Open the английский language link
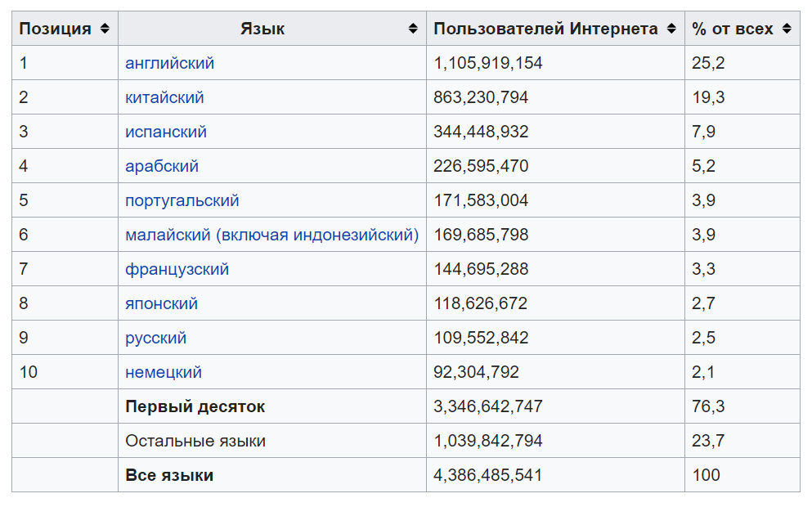 point(169,63)
